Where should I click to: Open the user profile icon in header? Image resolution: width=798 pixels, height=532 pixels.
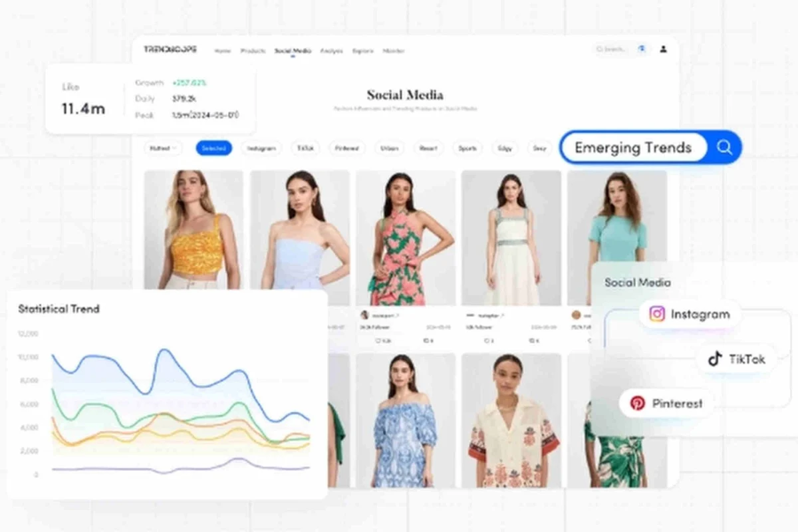663,50
